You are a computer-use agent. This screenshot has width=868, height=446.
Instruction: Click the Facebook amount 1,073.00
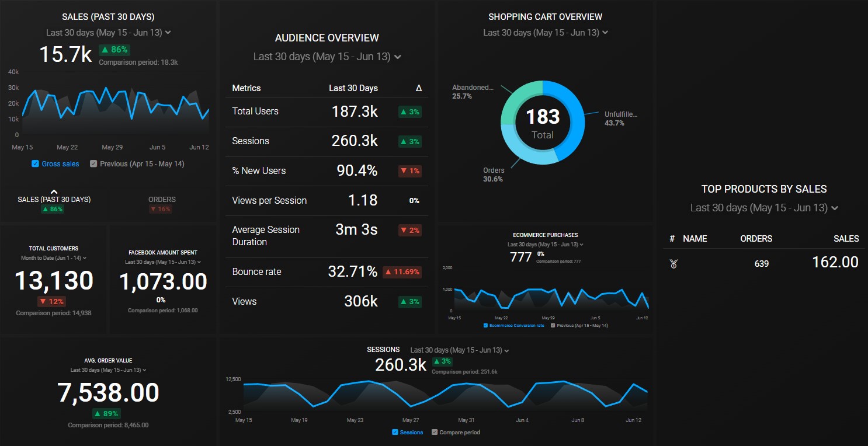(x=163, y=282)
